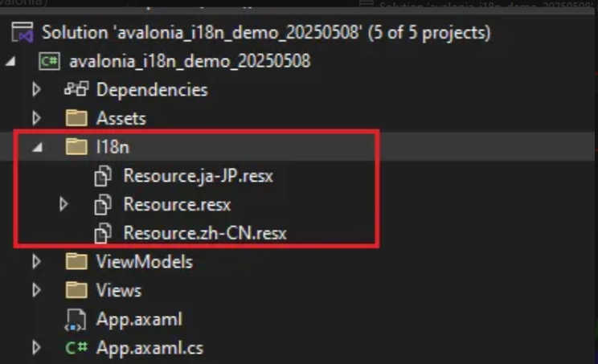Click the Resource.ja-JP.resx file icon
Screen dimensions: 598x364
tap(103, 176)
